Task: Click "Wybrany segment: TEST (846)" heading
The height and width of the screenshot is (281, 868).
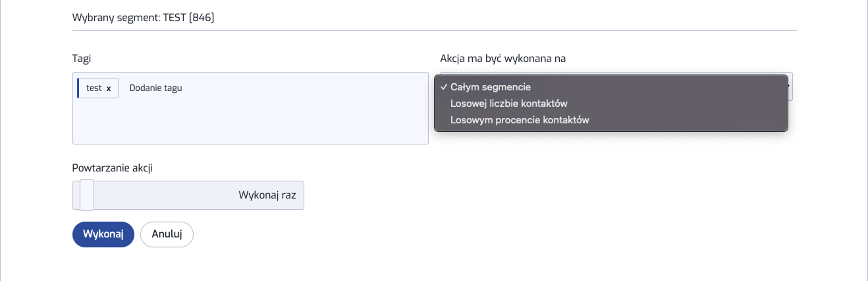Action: pos(144,18)
